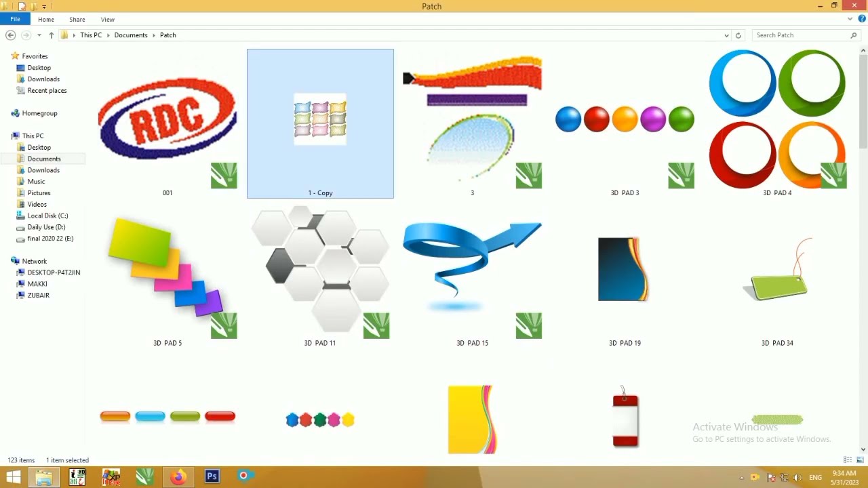Open Recent places

47,91
